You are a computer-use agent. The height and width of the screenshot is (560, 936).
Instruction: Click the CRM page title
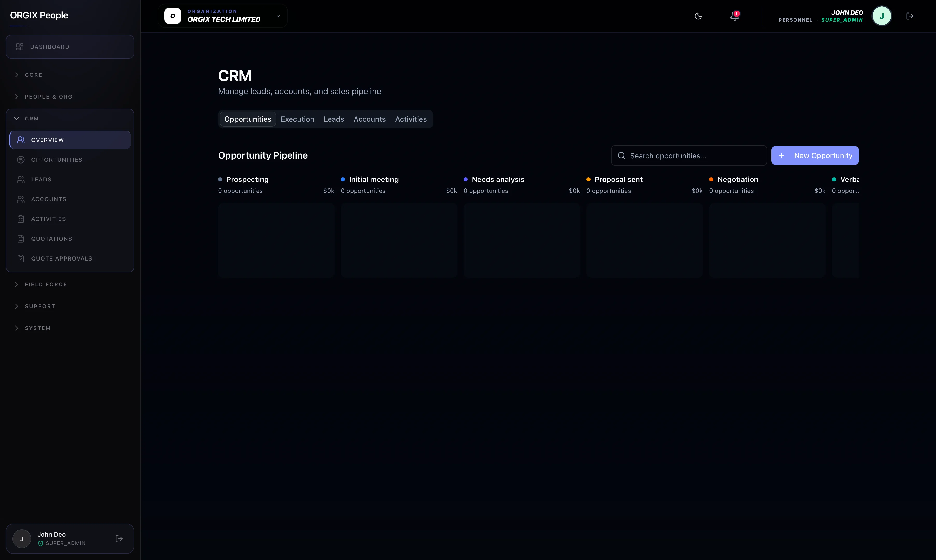point(234,76)
